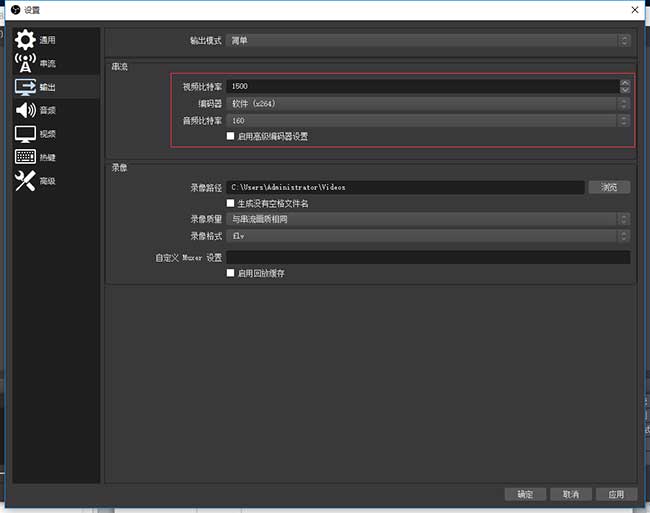This screenshot has height=513, width=650.
Task: Expand the 输出模式 dropdown
Action: click(x=428, y=41)
